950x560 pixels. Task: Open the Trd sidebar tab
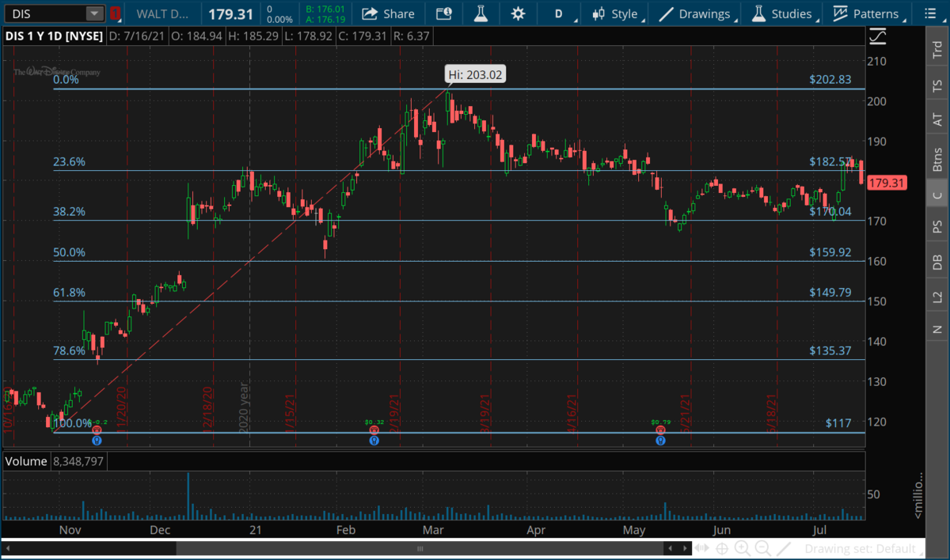(x=937, y=47)
